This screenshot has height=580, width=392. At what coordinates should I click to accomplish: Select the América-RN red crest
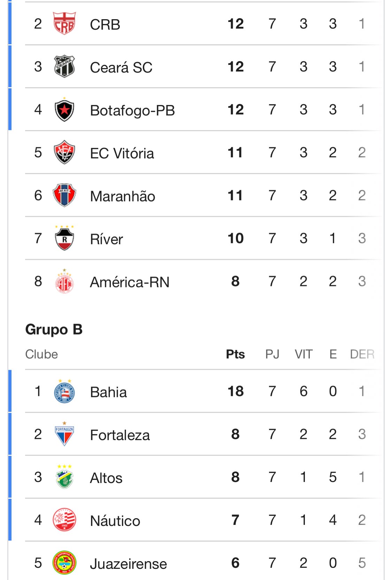(x=64, y=281)
